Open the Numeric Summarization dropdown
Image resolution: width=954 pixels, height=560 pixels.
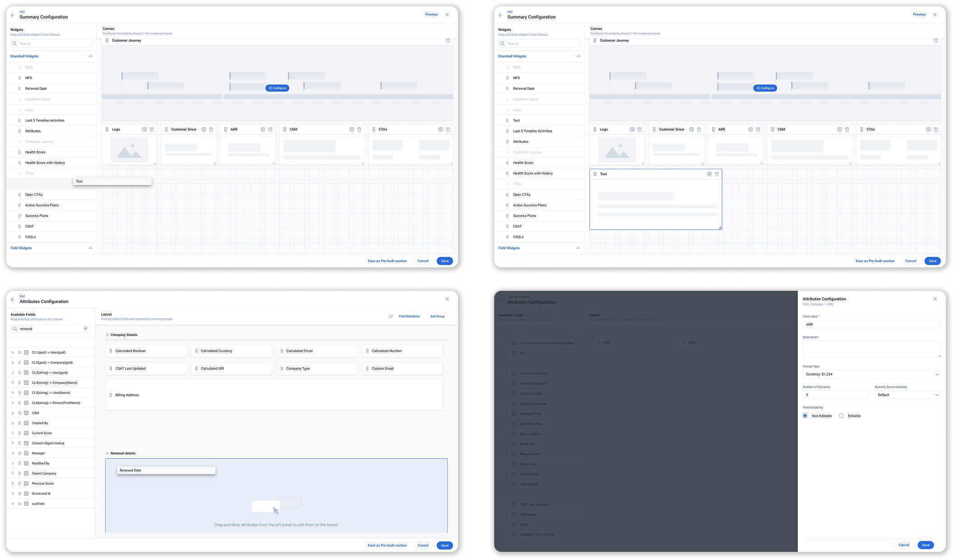pyautogui.click(x=907, y=395)
